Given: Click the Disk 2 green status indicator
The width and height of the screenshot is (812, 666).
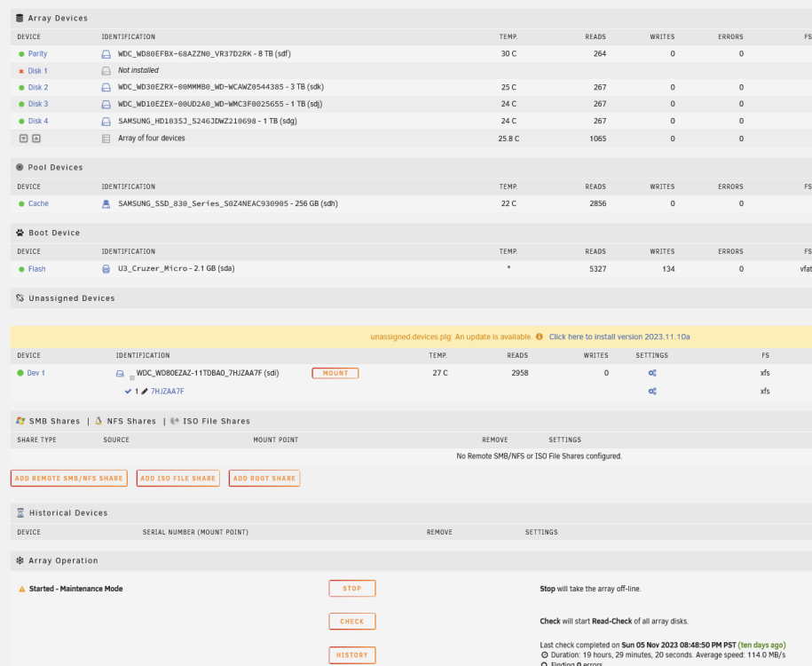Looking at the screenshot, I should click(x=21, y=88).
